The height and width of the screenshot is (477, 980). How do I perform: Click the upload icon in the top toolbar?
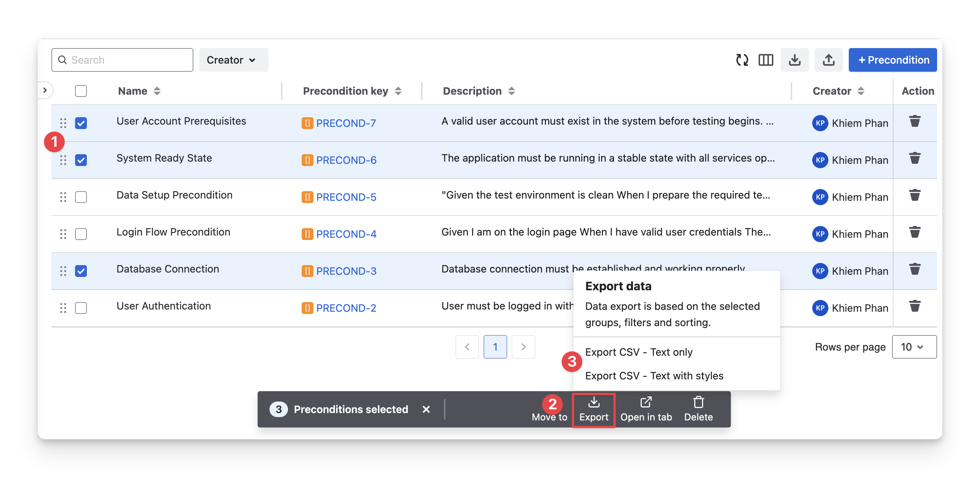click(x=828, y=60)
